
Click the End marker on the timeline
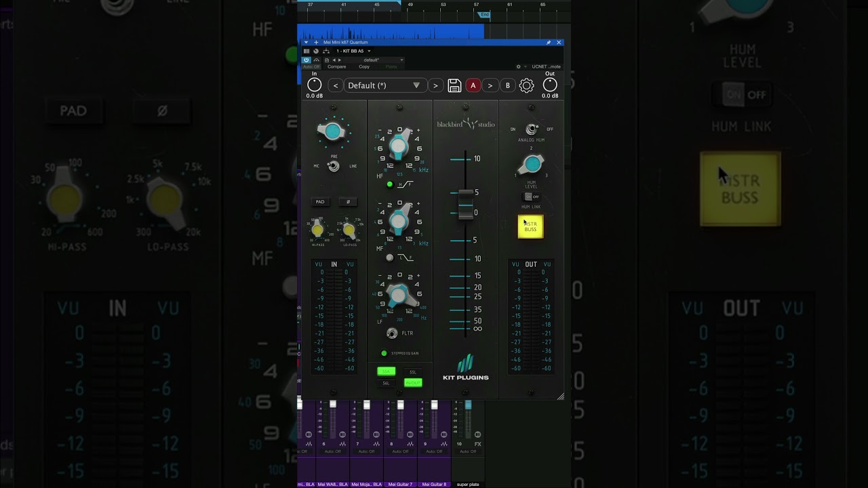pyautogui.click(x=484, y=14)
